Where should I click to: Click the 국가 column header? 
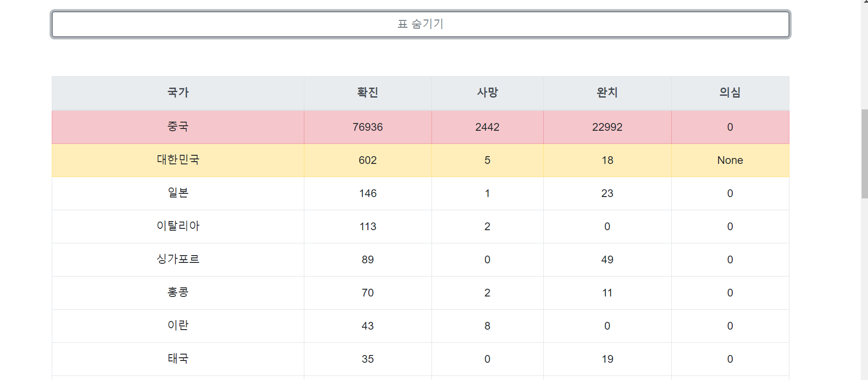pyautogui.click(x=178, y=93)
